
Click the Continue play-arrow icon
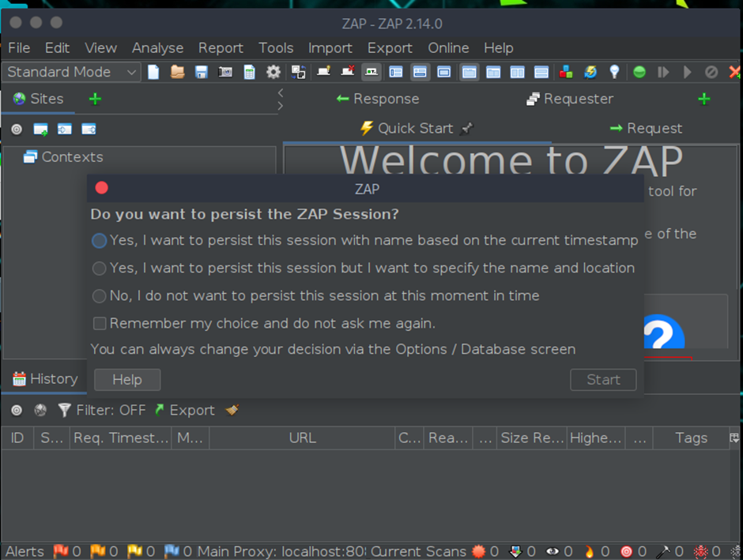[x=687, y=72]
